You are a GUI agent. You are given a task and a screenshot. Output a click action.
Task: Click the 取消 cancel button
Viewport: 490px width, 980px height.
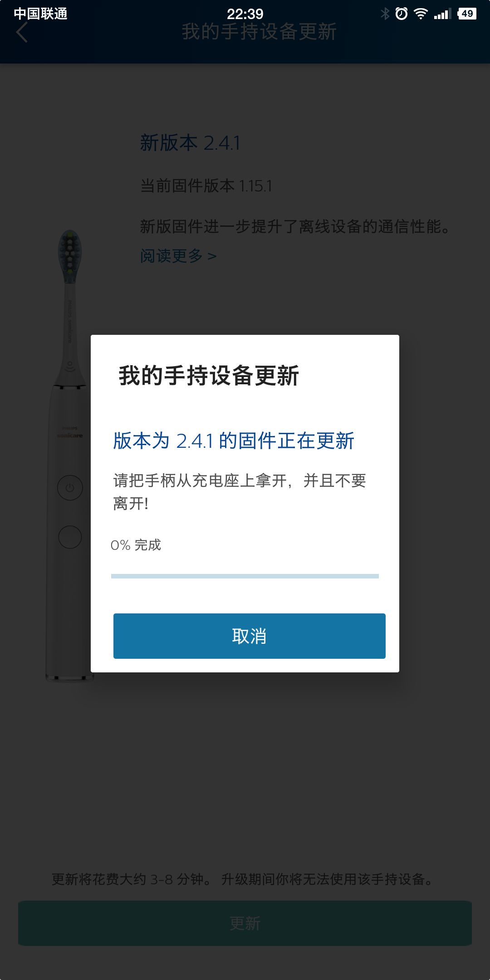250,636
